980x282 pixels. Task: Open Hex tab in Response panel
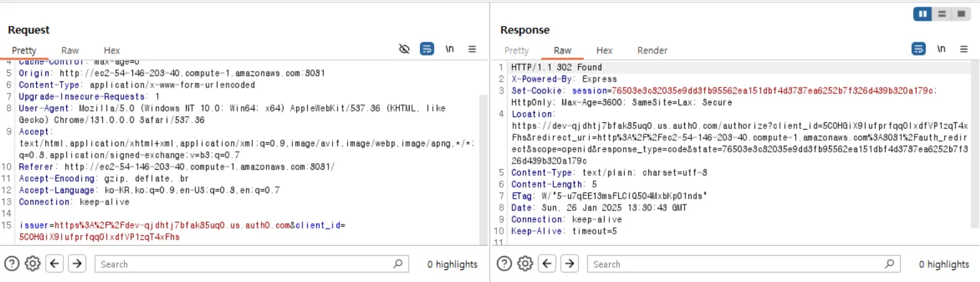click(604, 50)
